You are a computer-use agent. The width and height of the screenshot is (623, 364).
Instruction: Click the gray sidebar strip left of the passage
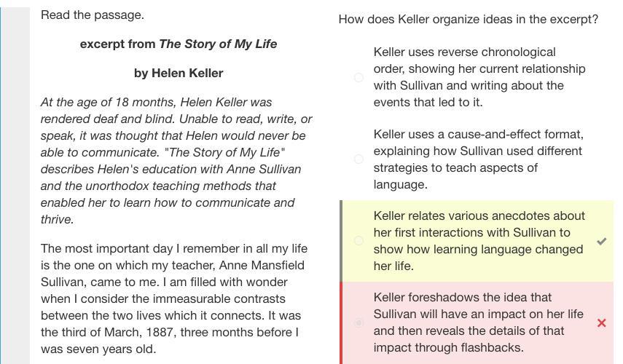15,186
